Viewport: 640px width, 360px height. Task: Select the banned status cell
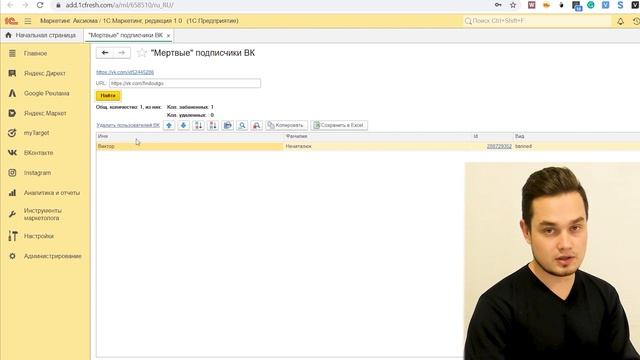click(577, 146)
